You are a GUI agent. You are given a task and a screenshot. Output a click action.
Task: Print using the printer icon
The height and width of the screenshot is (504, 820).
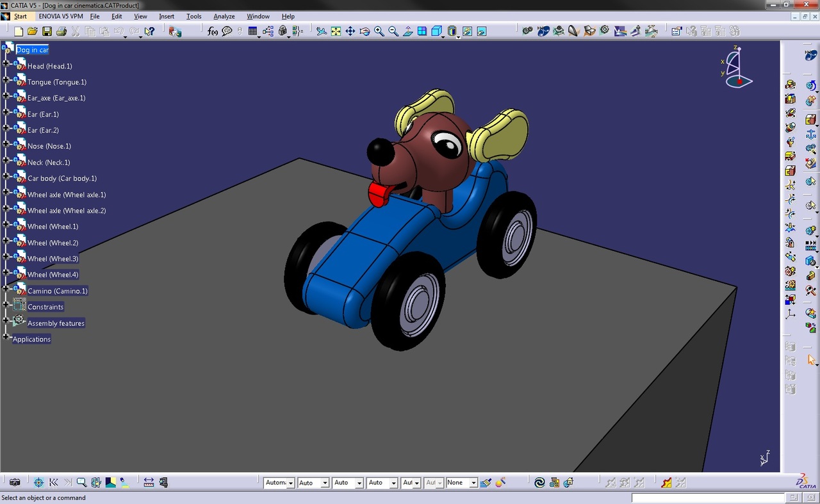coord(61,31)
